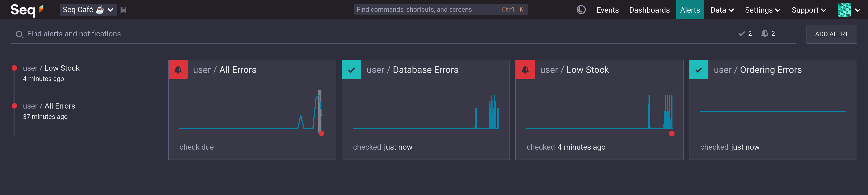Filter by triggered alerts bell count
The width and height of the screenshot is (868, 195).
(768, 34)
